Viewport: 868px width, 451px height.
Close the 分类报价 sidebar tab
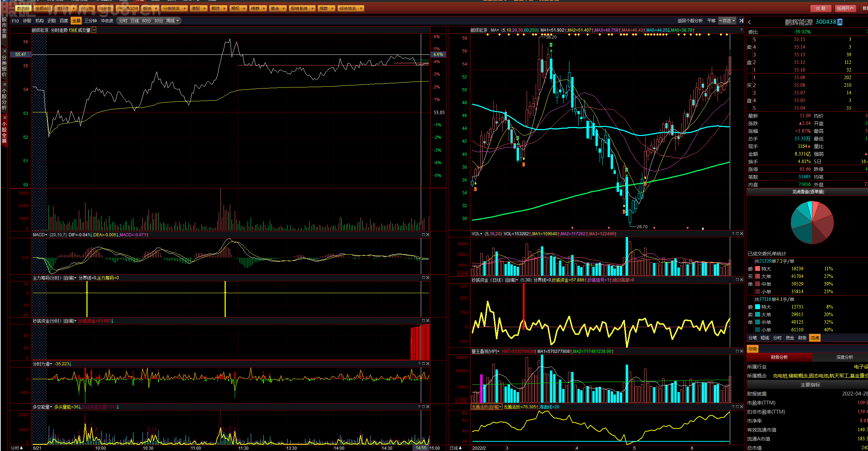pyautogui.click(x=5, y=51)
